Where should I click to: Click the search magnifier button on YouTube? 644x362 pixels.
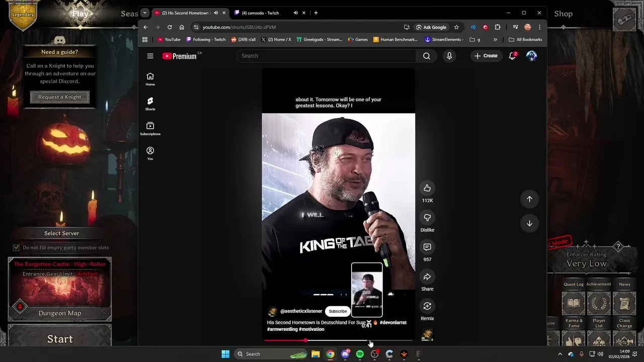point(427,56)
